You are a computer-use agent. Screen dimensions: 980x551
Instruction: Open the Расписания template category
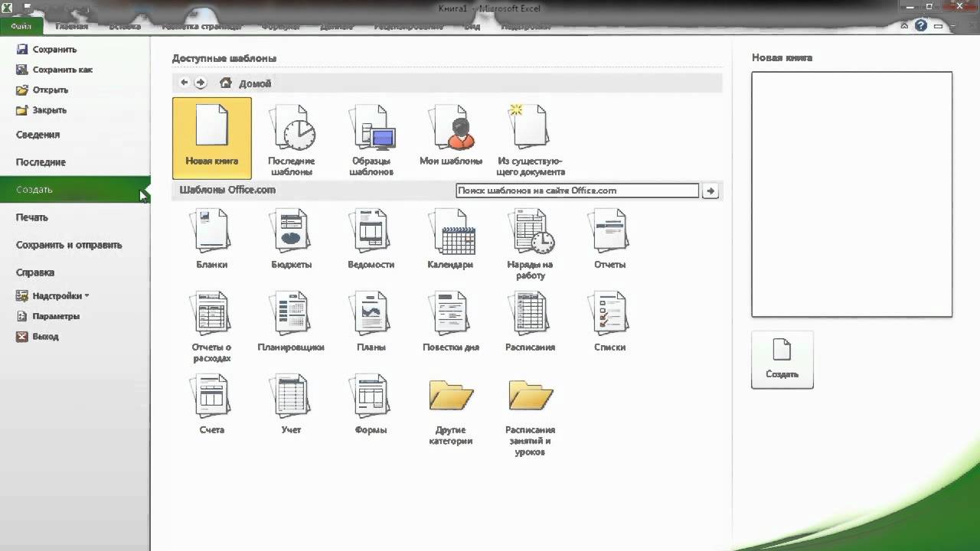(531, 321)
